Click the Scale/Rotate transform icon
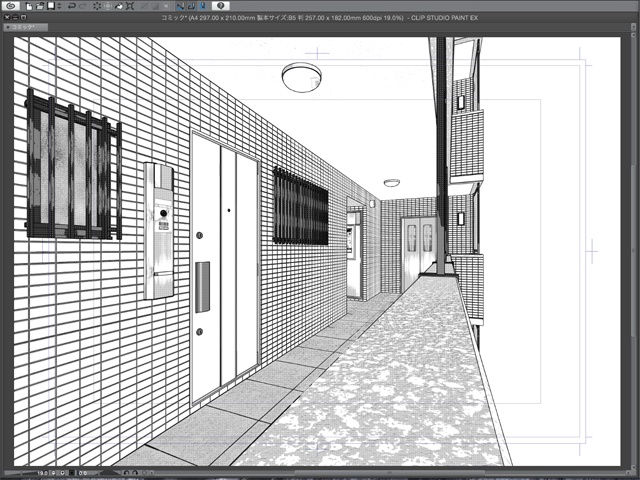This screenshot has width=640, height=480. 130,6
